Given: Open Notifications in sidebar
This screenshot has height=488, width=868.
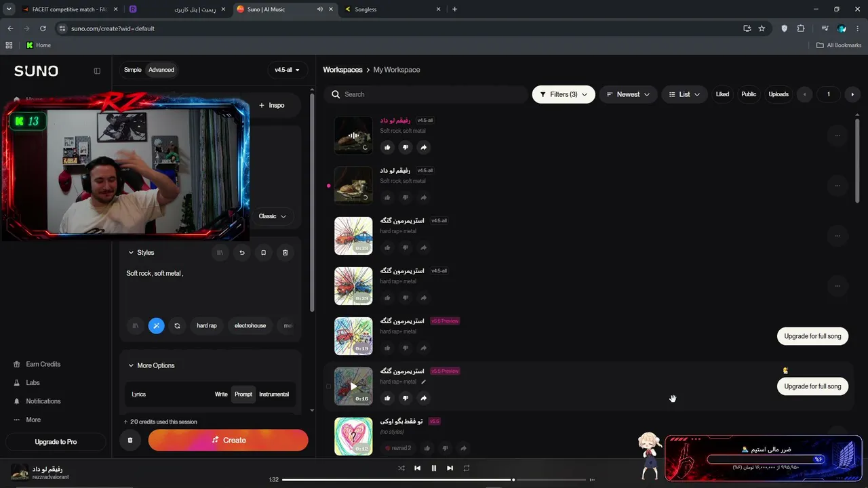Looking at the screenshot, I should [43, 401].
